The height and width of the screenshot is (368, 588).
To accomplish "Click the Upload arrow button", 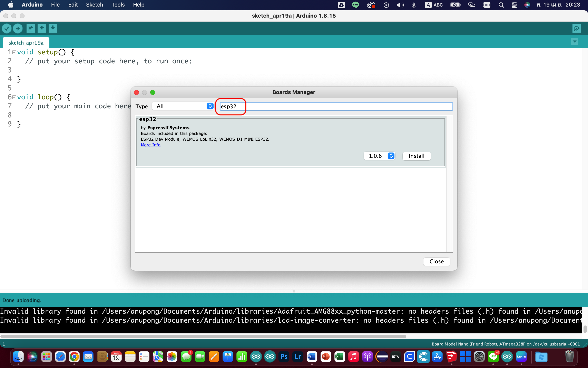I will [18, 28].
